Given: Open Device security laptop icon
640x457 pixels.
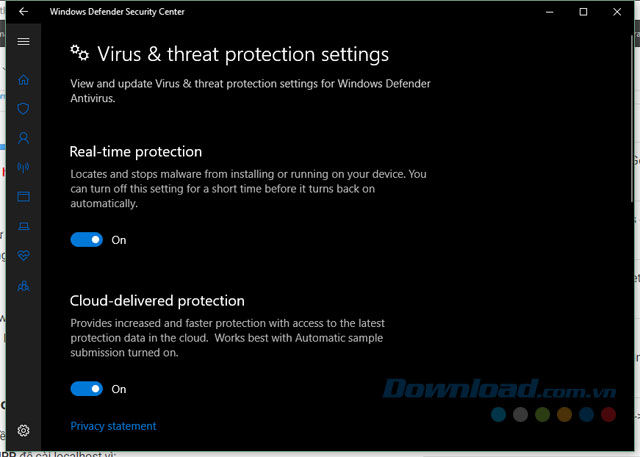Looking at the screenshot, I should coord(24,226).
